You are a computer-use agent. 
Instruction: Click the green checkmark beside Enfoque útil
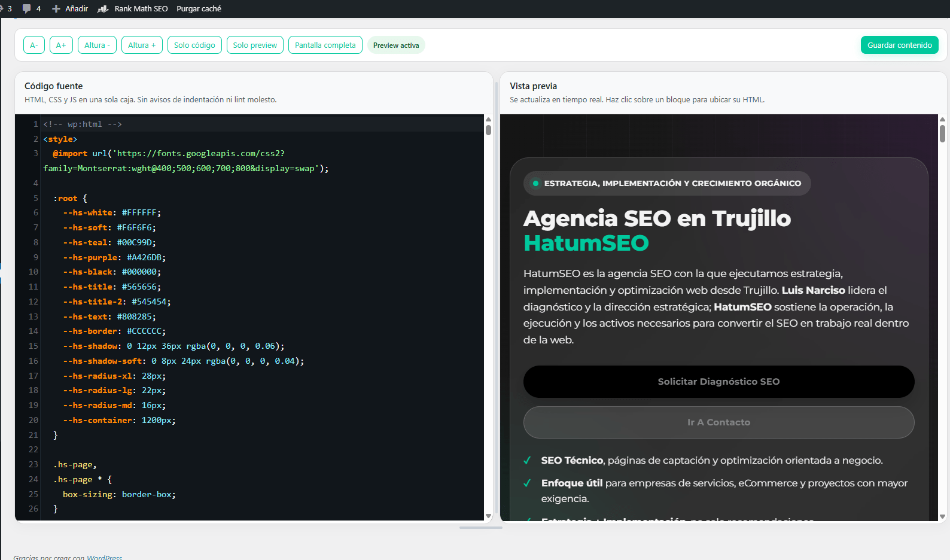pos(527,483)
